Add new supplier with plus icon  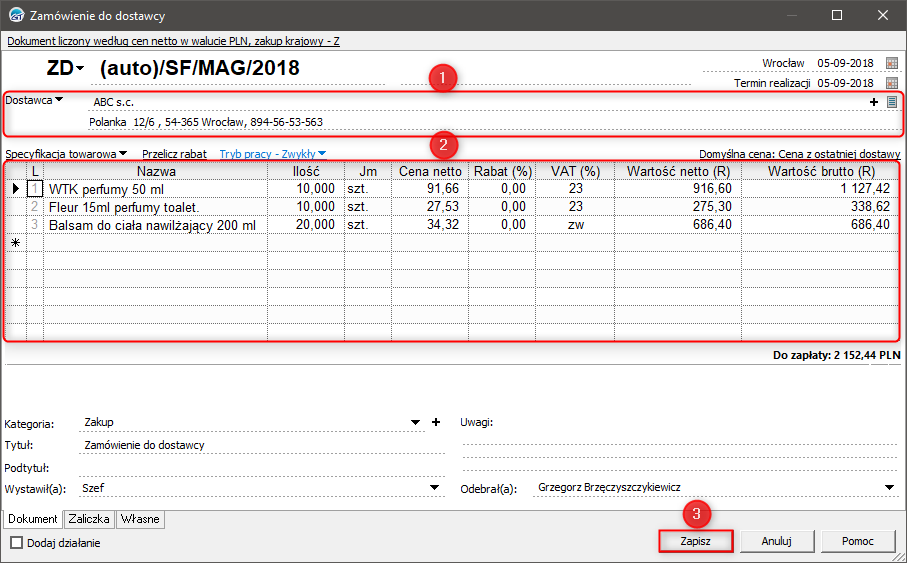pos(873,102)
